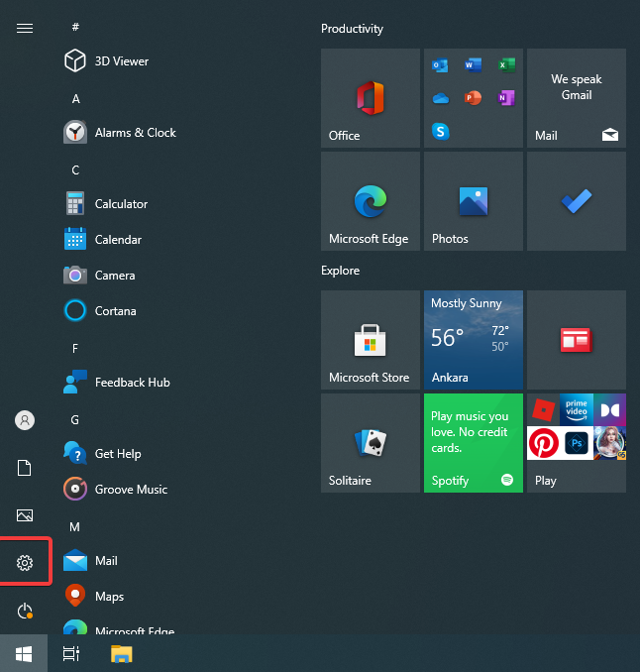Open the Play folder tile
Screen dimensions: 640x672
[x=577, y=443]
